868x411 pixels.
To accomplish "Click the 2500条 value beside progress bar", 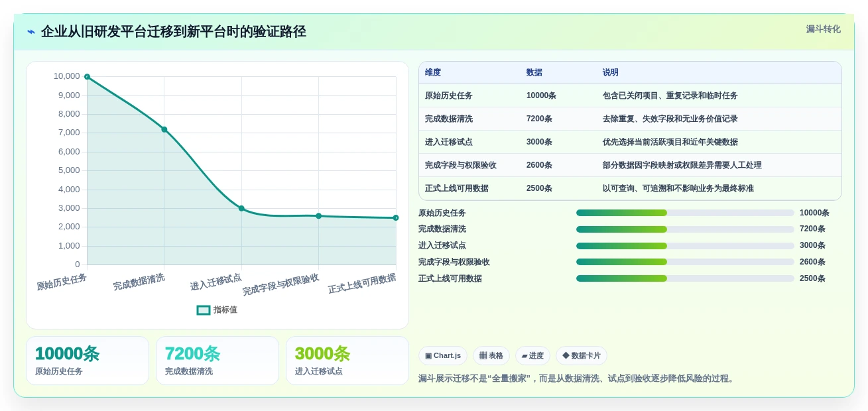I will [812, 278].
